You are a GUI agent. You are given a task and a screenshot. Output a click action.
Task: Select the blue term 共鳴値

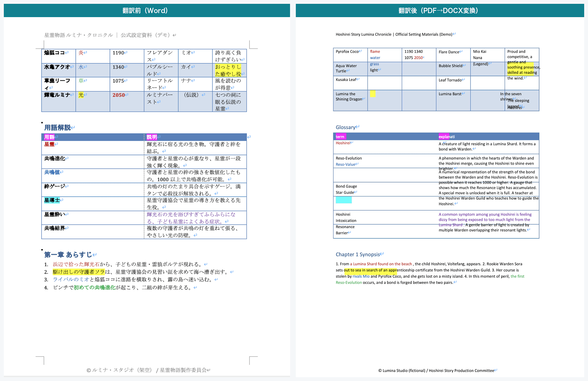point(52,172)
